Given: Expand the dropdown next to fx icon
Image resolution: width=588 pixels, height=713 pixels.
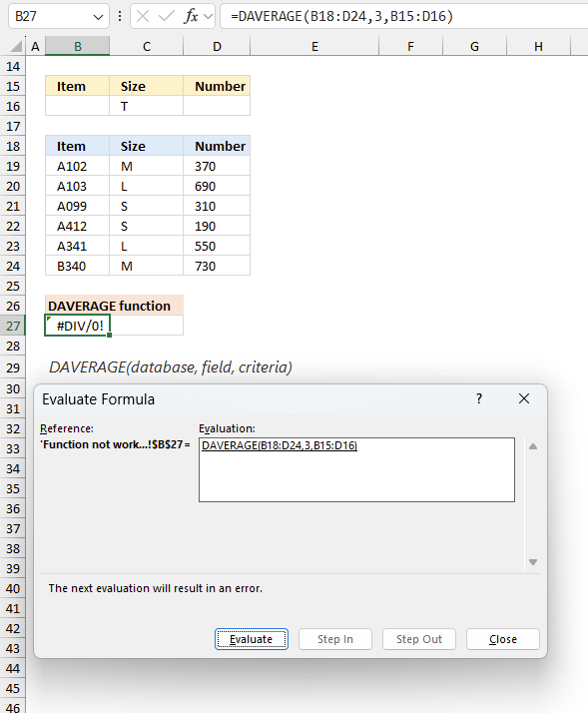Looking at the screenshot, I should pyautogui.click(x=209, y=17).
